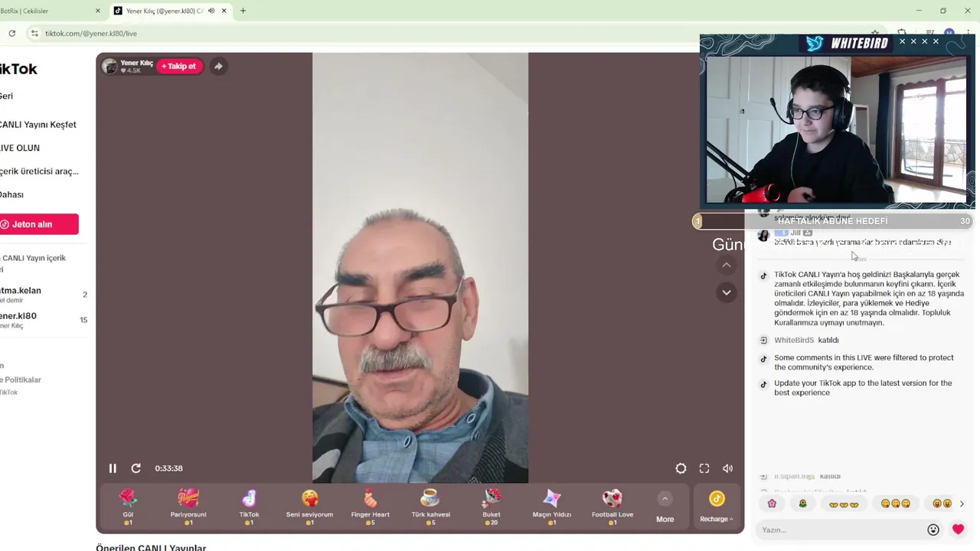
Task: Open a new browser tab
Action: [x=243, y=11]
